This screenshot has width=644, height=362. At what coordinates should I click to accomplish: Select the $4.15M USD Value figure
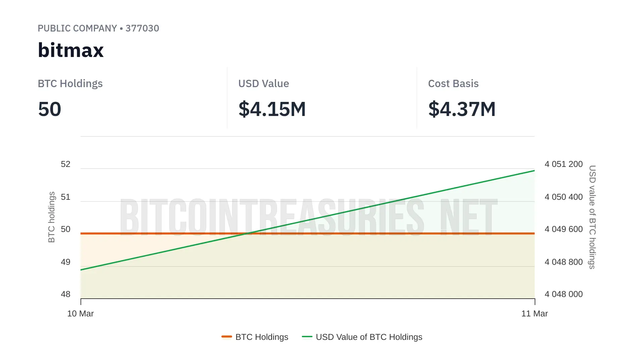pos(272,109)
